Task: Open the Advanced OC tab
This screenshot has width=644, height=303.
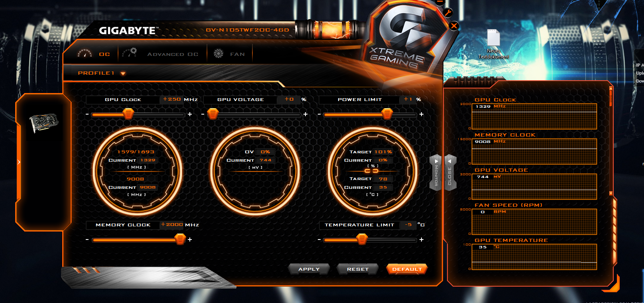Action: 173,54
